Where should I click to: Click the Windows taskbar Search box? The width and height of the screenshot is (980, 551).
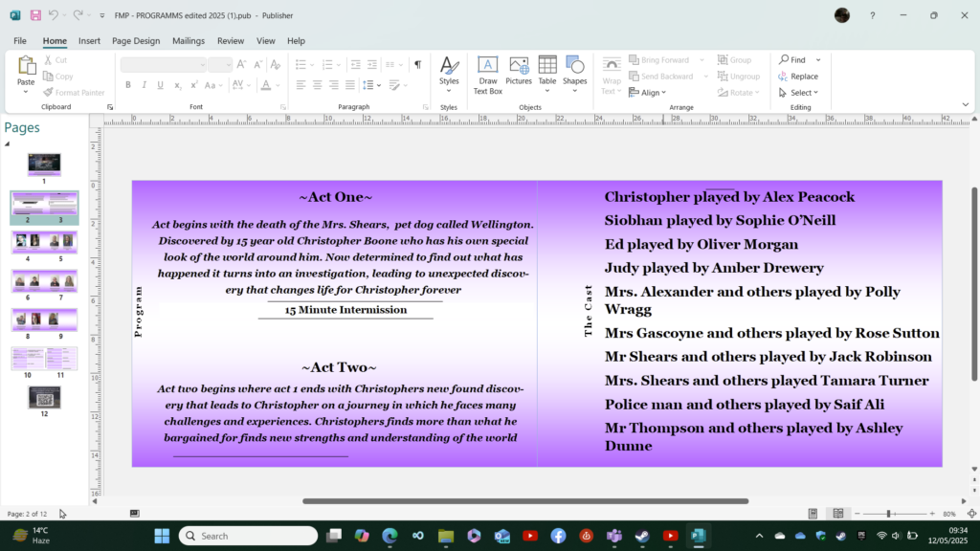[248, 536]
